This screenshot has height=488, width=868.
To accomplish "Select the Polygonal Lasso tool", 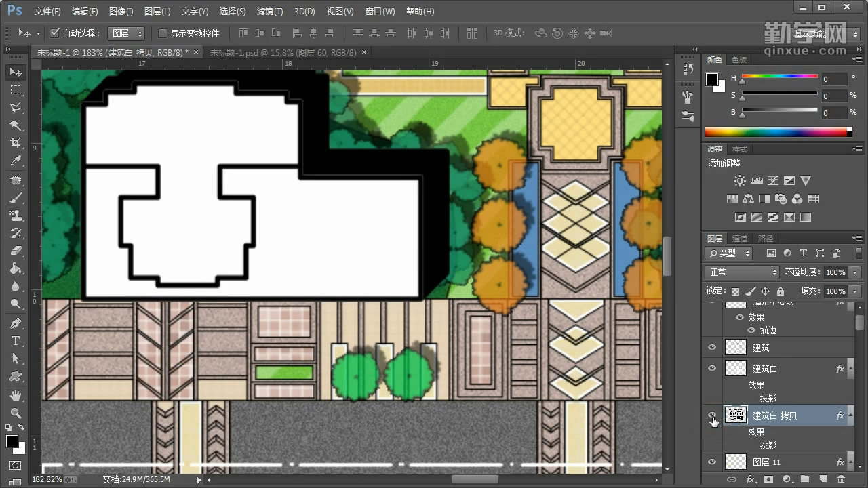I will (16, 108).
